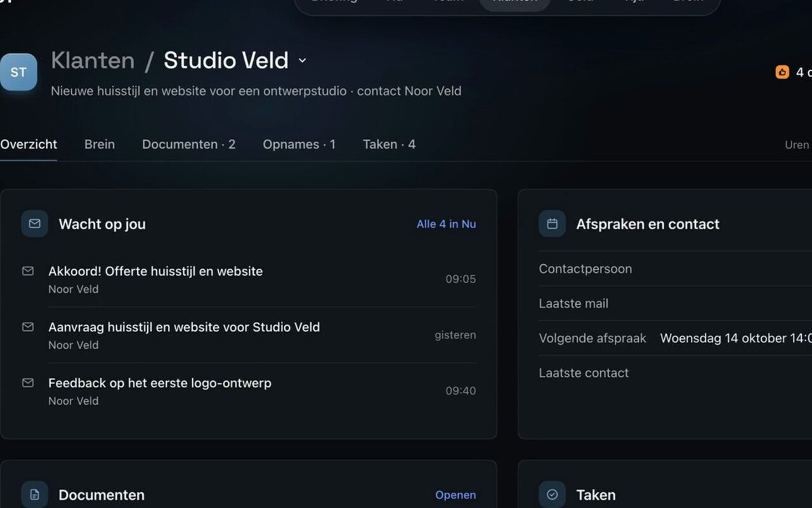812x508 pixels.
Task: Go to Klanten breadcrumb link
Action: coord(93,60)
